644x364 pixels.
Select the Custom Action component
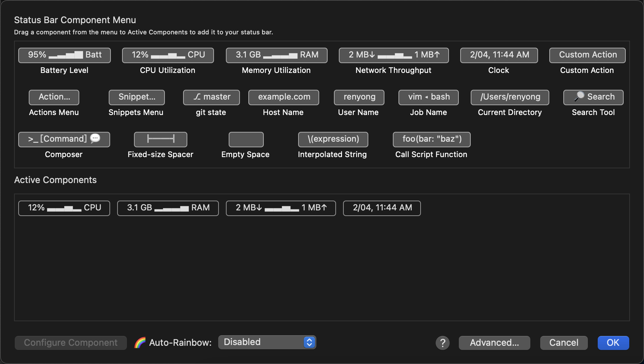click(588, 55)
